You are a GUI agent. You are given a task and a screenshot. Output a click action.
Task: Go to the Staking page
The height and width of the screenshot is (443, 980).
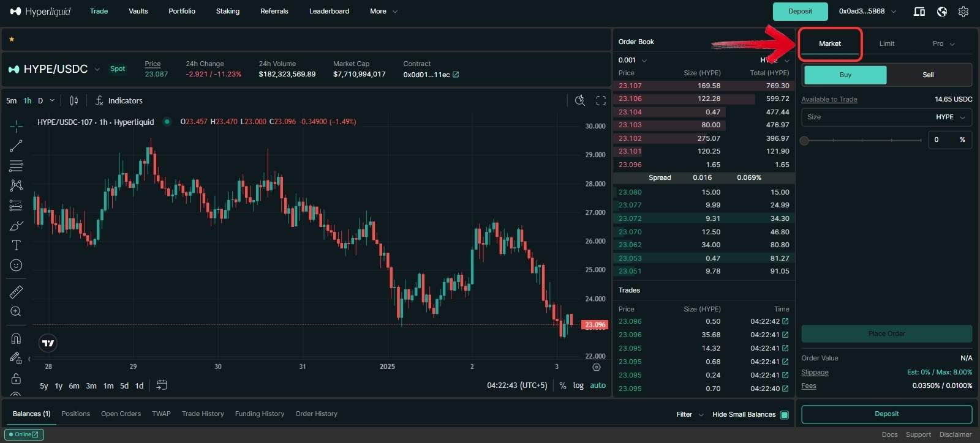228,11
